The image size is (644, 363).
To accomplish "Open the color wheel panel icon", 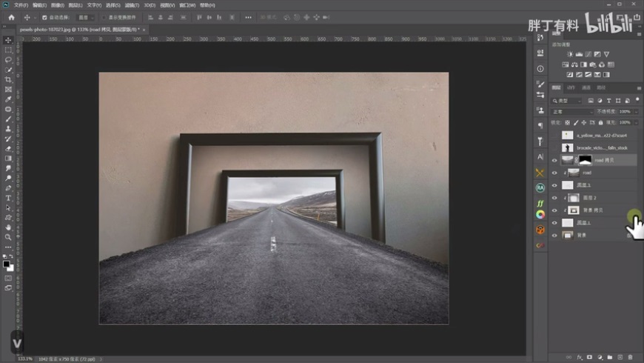I will tap(540, 215).
